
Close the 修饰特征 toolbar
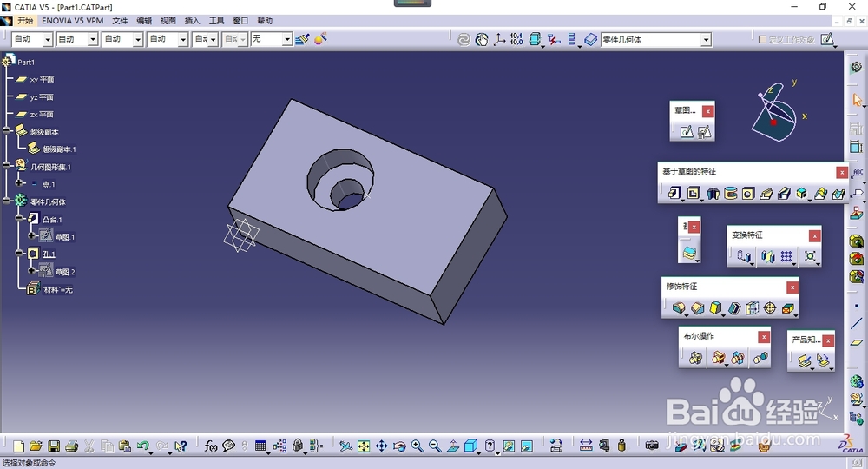[x=792, y=287]
